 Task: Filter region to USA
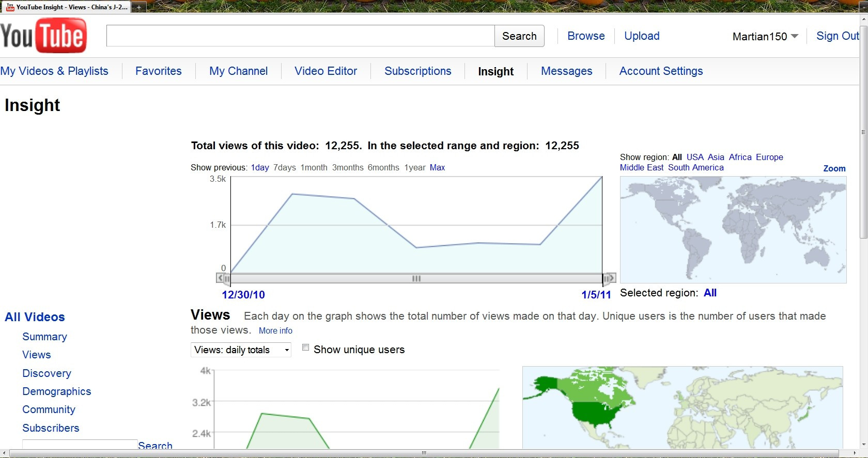click(x=695, y=157)
